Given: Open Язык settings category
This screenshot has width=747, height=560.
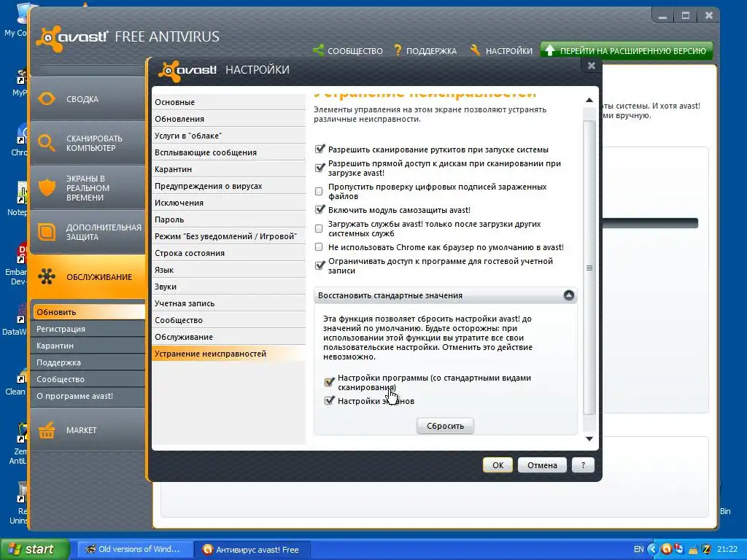Looking at the screenshot, I should tap(228, 270).
